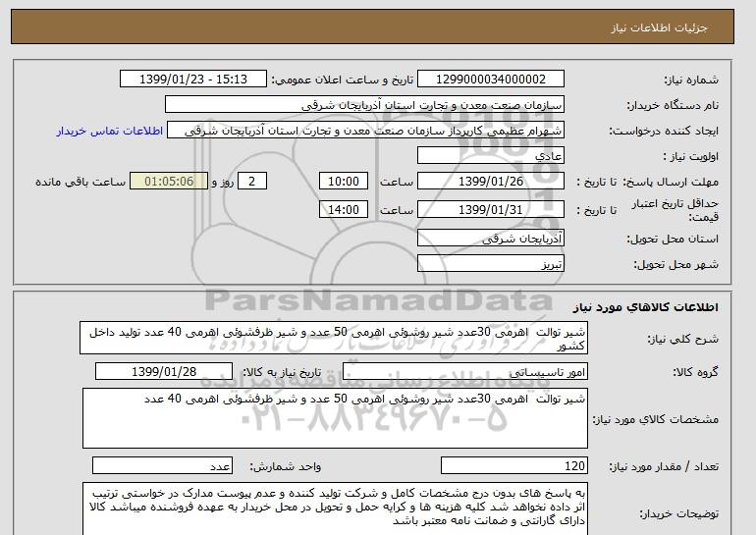
Task: Select the تاریخ نیاز به کالا label
Action: click(x=282, y=373)
